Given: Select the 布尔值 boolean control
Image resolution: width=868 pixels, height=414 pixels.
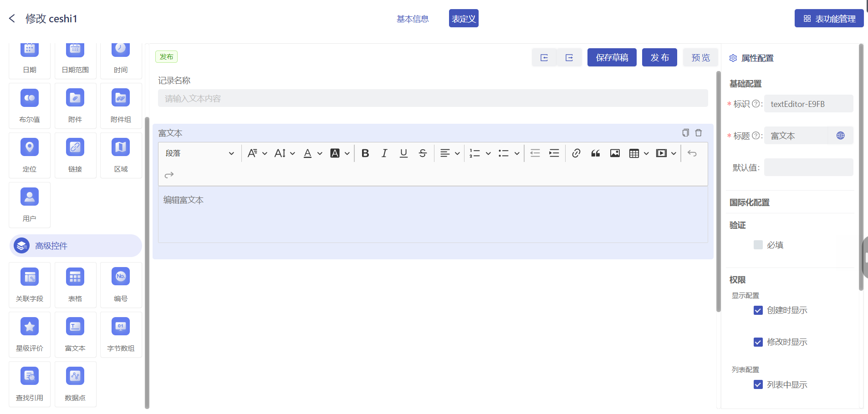Looking at the screenshot, I should (30, 106).
